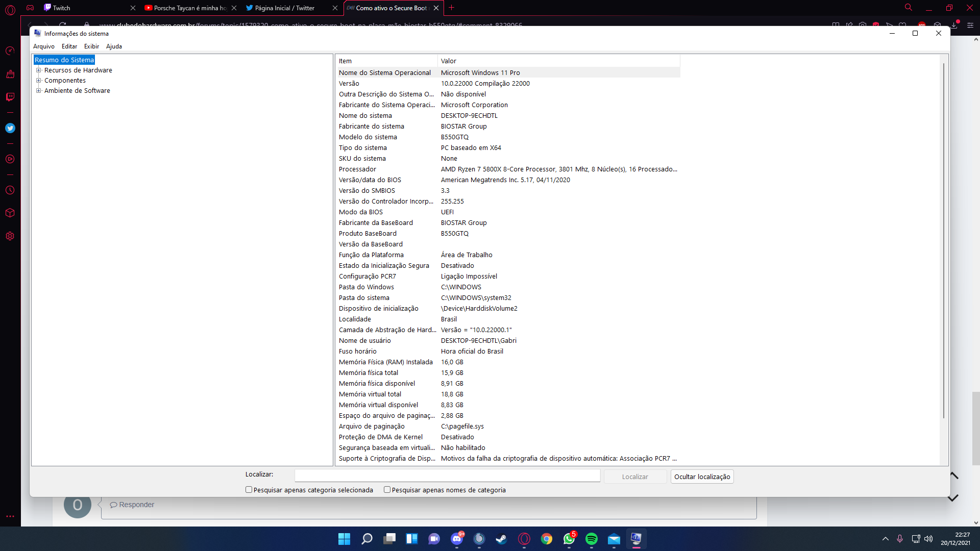
Task: Select the Processador row
Action: [x=508, y=169]
